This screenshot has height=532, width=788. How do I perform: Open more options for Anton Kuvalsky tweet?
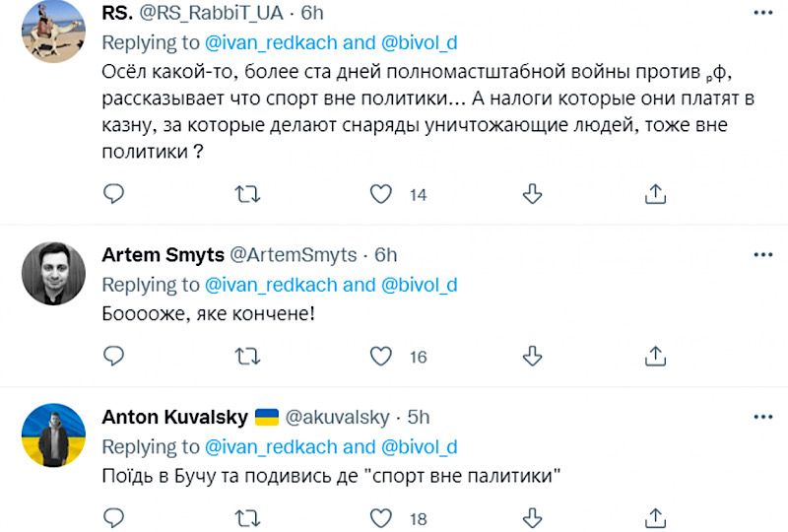tap(762, 416)
